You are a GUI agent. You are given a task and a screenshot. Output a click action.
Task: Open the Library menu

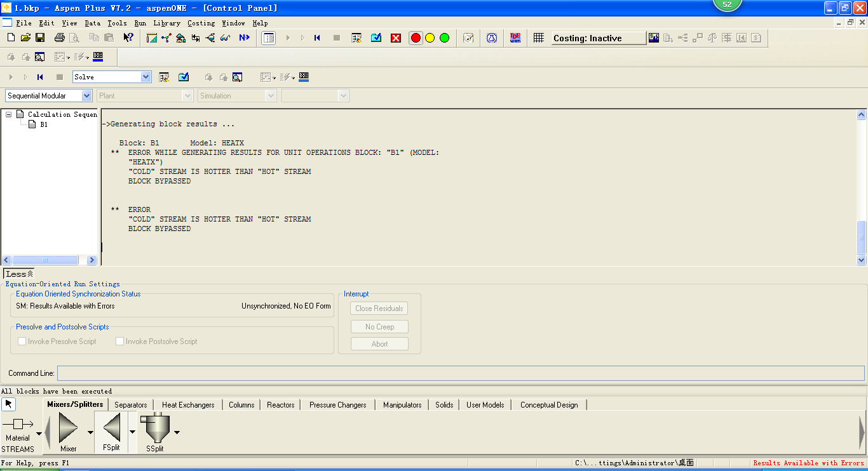tap(167, 23)
